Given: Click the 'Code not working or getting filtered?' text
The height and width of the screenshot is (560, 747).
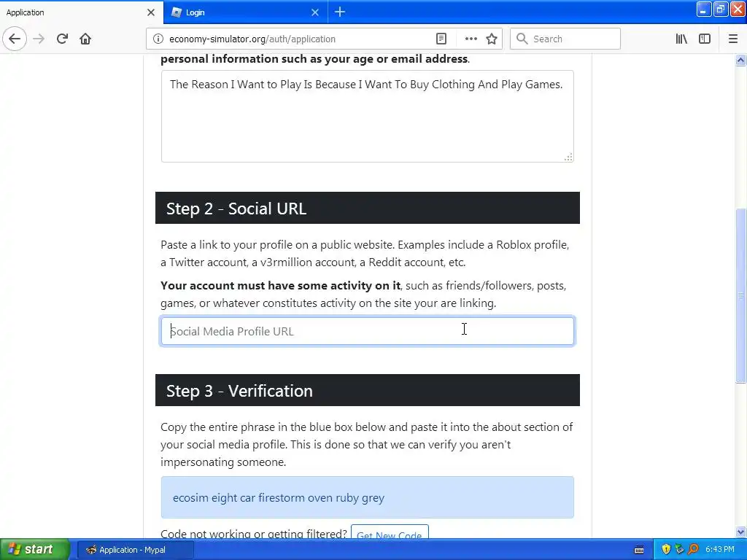Looking at the screenshot, I should tap(253, 534).
